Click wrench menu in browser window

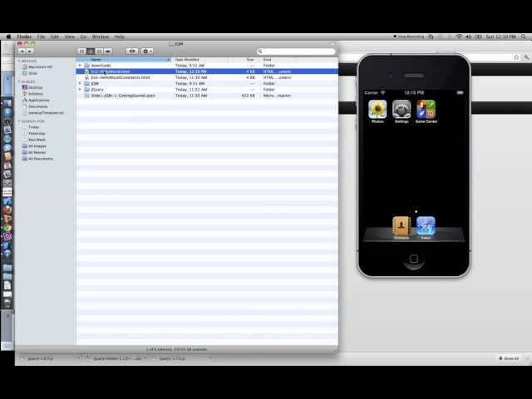tap(526, 57)
